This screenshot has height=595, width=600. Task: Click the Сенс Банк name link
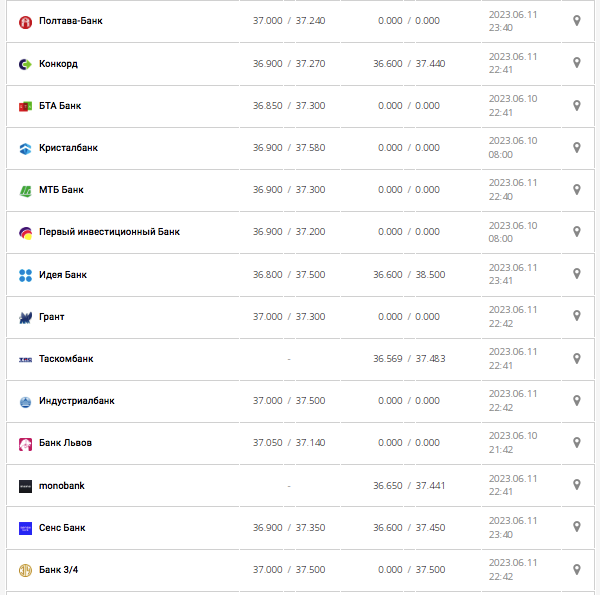coord(62,528)
